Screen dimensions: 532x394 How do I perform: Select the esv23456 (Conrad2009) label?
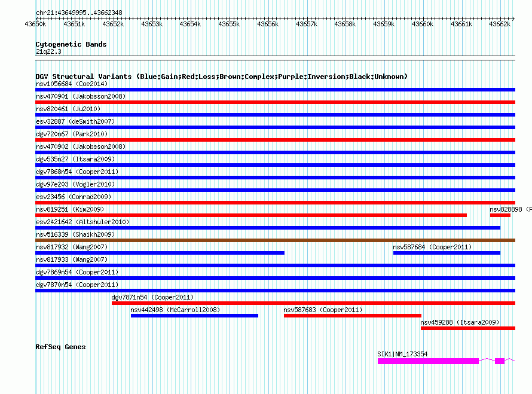74,197
